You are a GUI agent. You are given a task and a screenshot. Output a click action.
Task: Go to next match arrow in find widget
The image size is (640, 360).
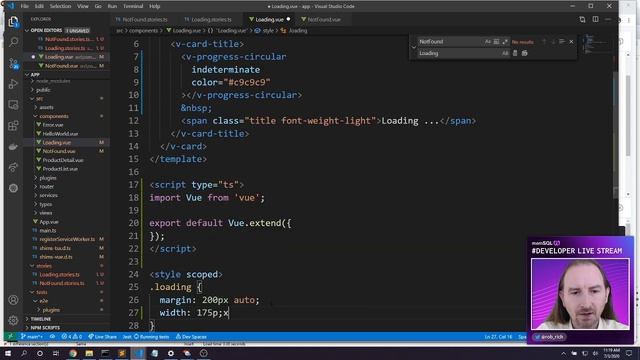553,42
